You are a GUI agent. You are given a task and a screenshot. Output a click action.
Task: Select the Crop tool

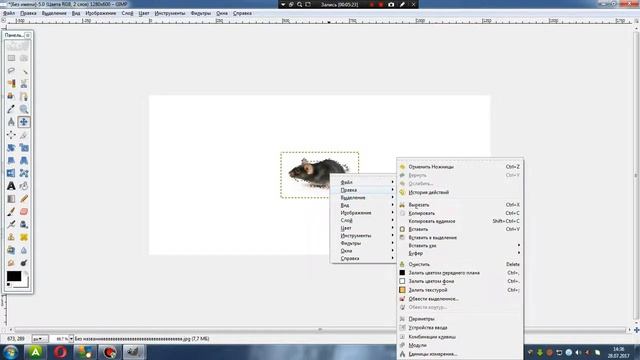pos(24,135)
